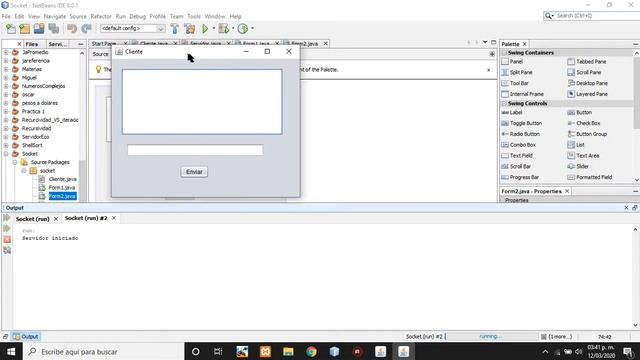This screenshot has height=360, width=640.
Task: Click the Profile Project toolbar icon
Action: tap(243, 29)
